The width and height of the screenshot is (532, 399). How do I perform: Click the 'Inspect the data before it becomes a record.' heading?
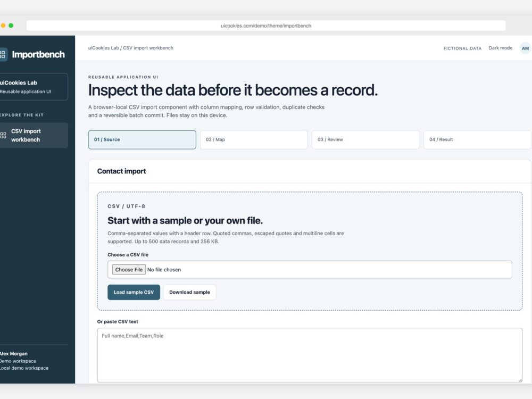click(x=233, y=90)
